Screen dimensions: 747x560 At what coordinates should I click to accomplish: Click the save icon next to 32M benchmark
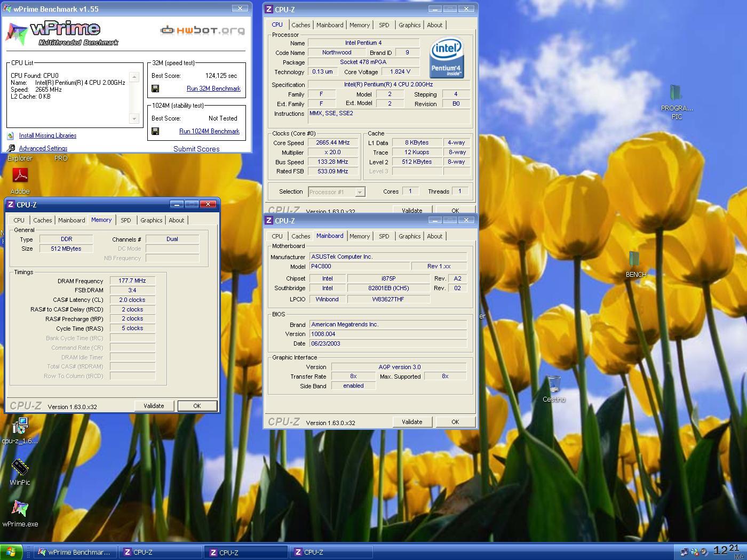click(x=155, y=89)
